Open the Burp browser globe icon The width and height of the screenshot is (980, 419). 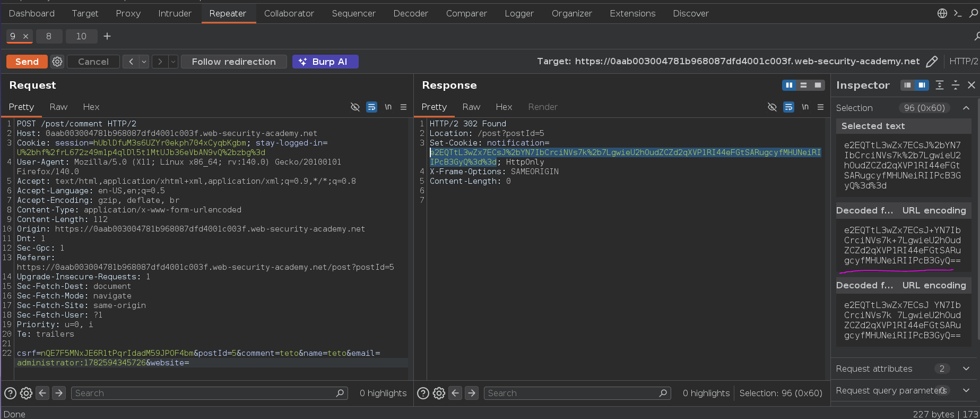(x=942, y=13)
